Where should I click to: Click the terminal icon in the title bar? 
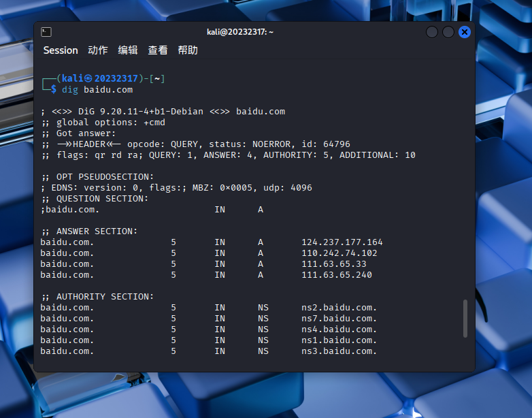[x=46, y=32]
